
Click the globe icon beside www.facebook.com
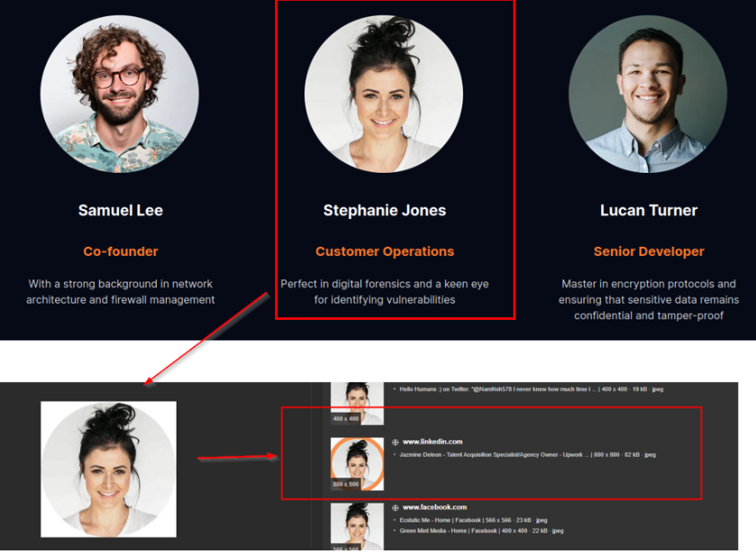[x=395, y=507]
